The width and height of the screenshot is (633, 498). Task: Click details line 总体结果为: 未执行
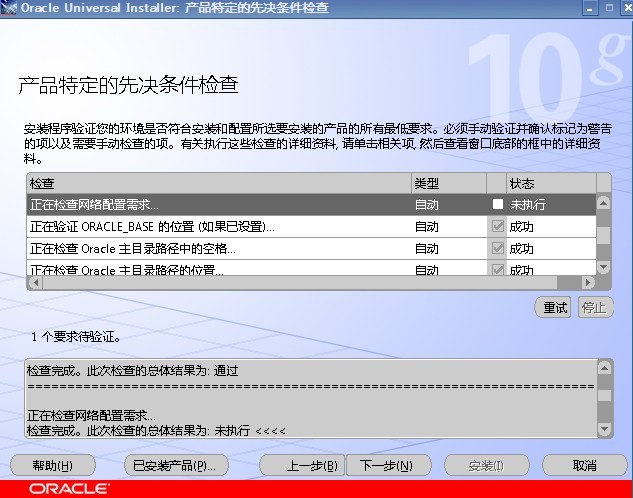pos(156,430)
